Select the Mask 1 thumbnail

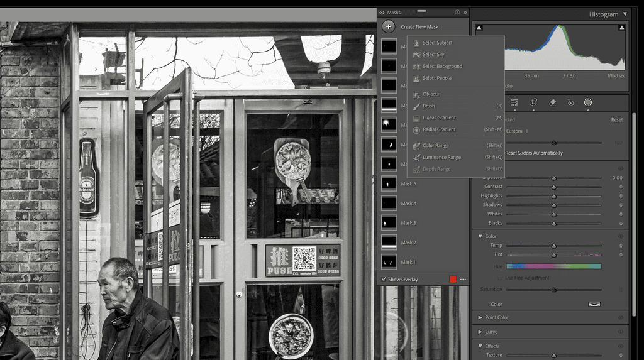[x=389, y=262]
